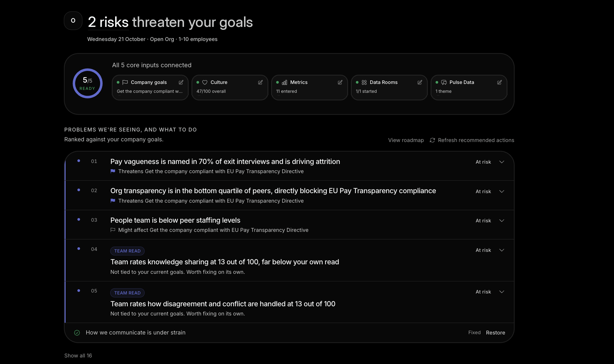This screenshot has height=364, width=614.
Task: Expand knowledge sharing problem chevron
Action: (501, 250)
